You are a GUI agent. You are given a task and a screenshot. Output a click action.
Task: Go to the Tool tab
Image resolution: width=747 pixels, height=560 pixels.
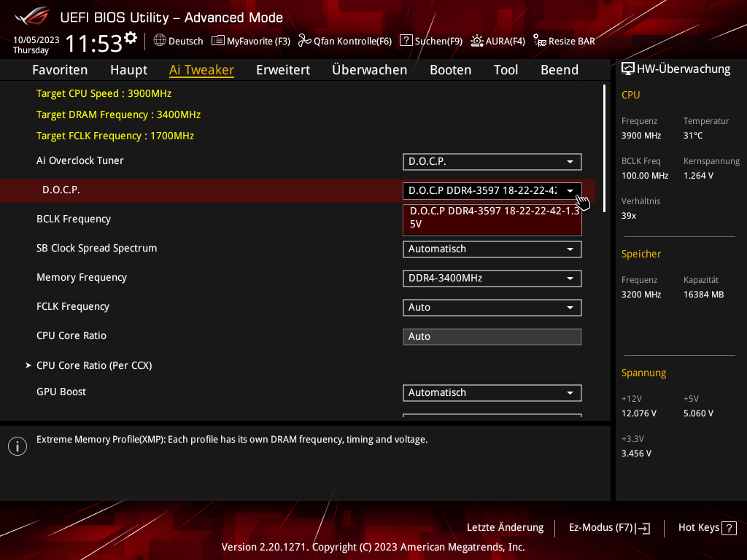click(x=506, y=70)
